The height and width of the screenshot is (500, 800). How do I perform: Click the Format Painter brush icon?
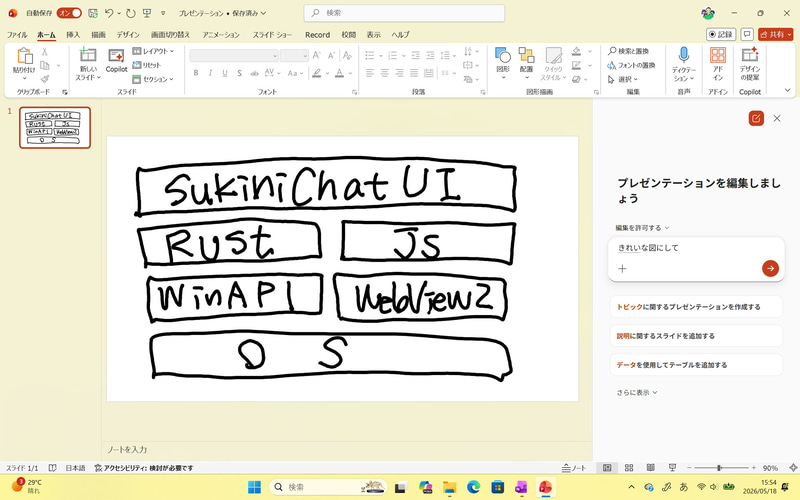[45, 79]
